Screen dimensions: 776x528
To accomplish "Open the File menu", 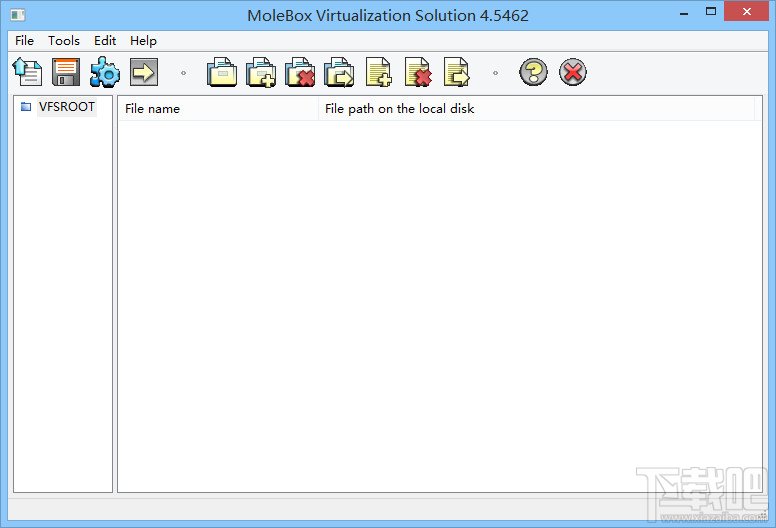I will click(24, 41).
